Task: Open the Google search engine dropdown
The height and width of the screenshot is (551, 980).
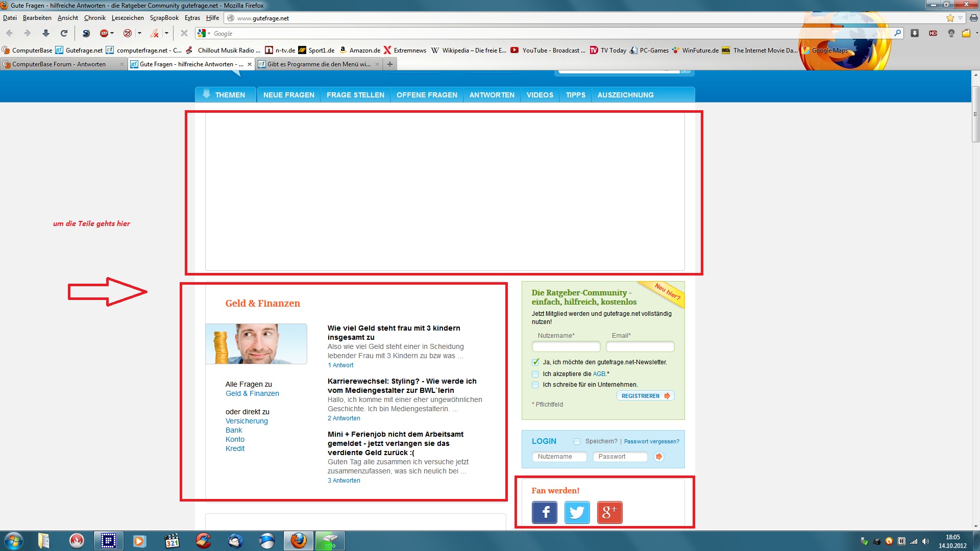Action: click(209, 34)
